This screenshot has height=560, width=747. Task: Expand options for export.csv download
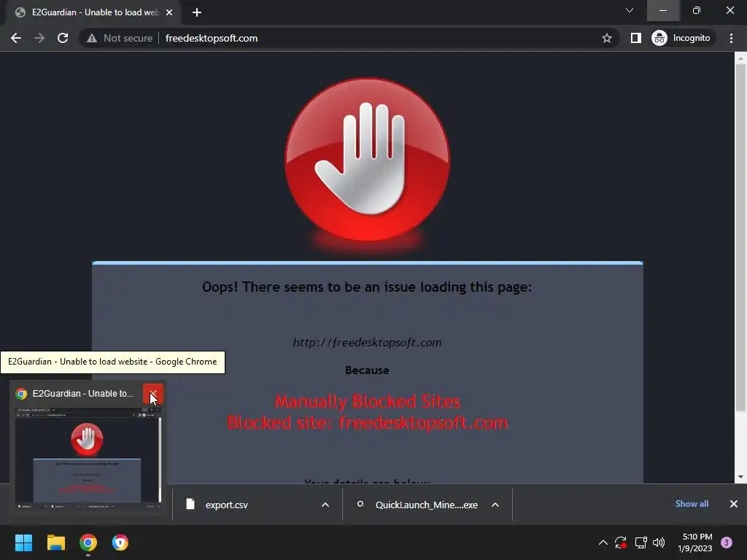click(x=325, y=505)
